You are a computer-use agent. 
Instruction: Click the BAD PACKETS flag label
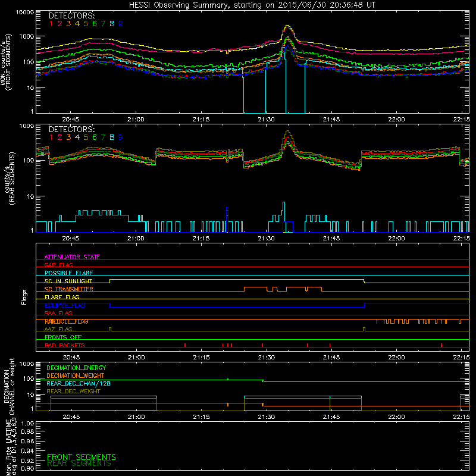click(x=65, y=345)
